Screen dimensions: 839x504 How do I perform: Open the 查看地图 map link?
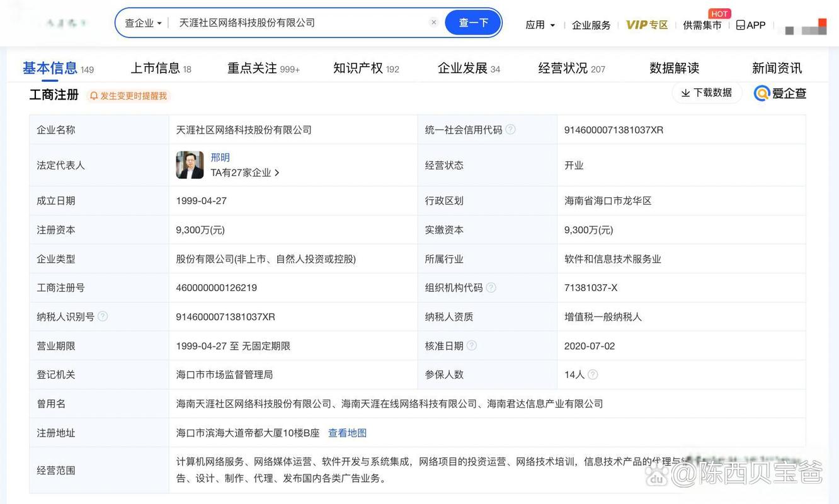tap(347, 433)
